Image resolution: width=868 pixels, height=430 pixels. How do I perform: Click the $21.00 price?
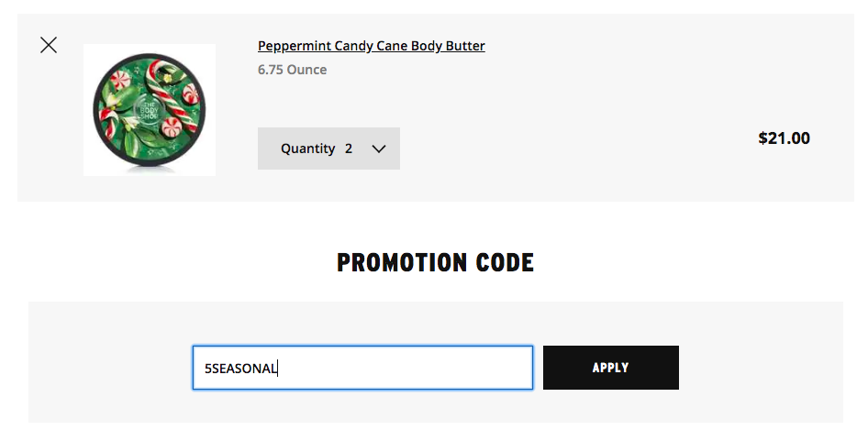coord(784,138)
